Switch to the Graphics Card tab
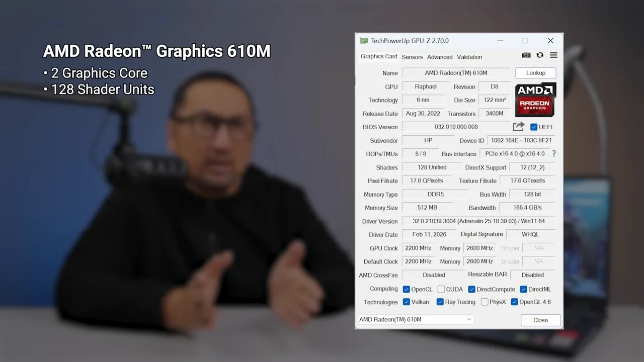This screenshot has height=362, width=644. tap(379, 56)
